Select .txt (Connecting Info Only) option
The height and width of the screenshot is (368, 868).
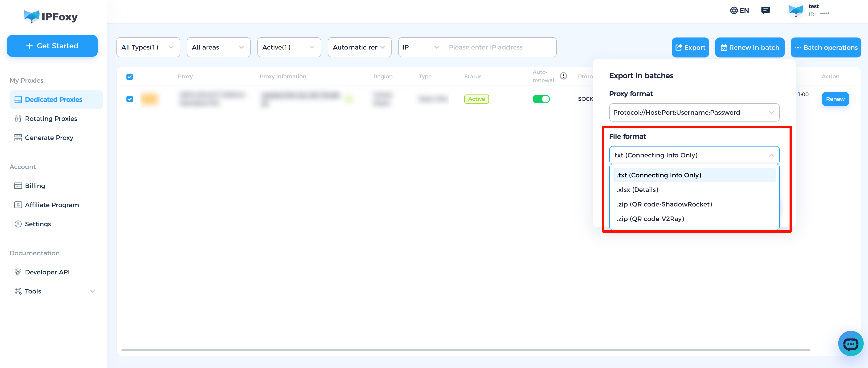pos(694,175)
